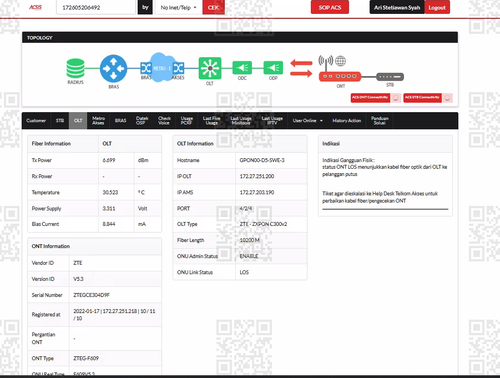Click the Ari Stetiawan Syah user label
The width and height of the screenshot is (500, 378).
tap(397, 7)
